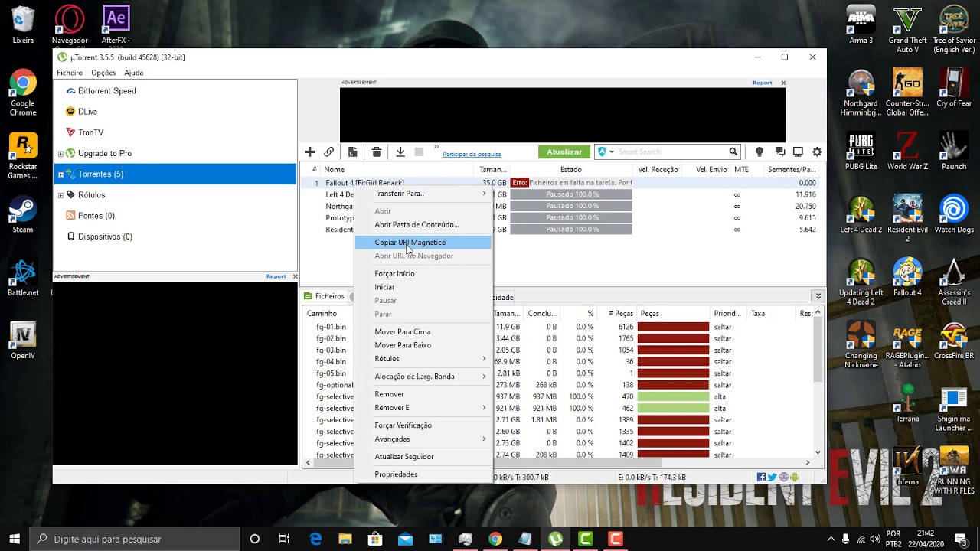Switch to the Ficheiros tab
Screen dimensions: 980x551
tap(325, 296)
